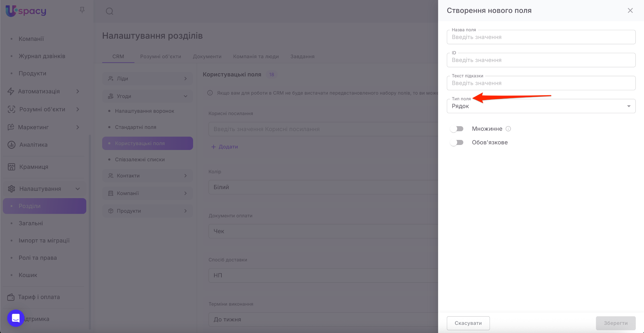Enable the Множинне toggle

click(x=457, y=129)
